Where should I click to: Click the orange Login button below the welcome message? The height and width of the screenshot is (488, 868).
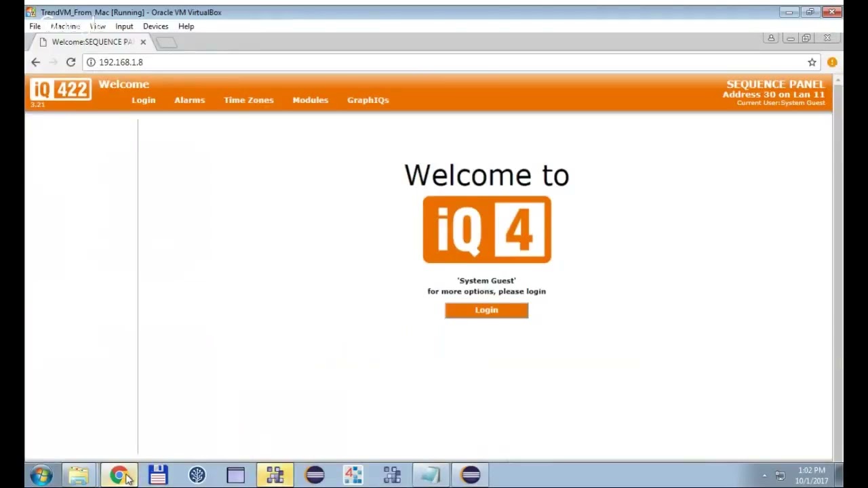pyautogui.click(x=486, y=310)
